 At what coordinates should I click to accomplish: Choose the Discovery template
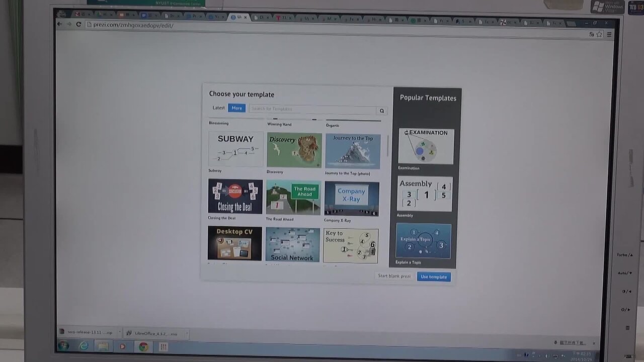click(294, 150)
